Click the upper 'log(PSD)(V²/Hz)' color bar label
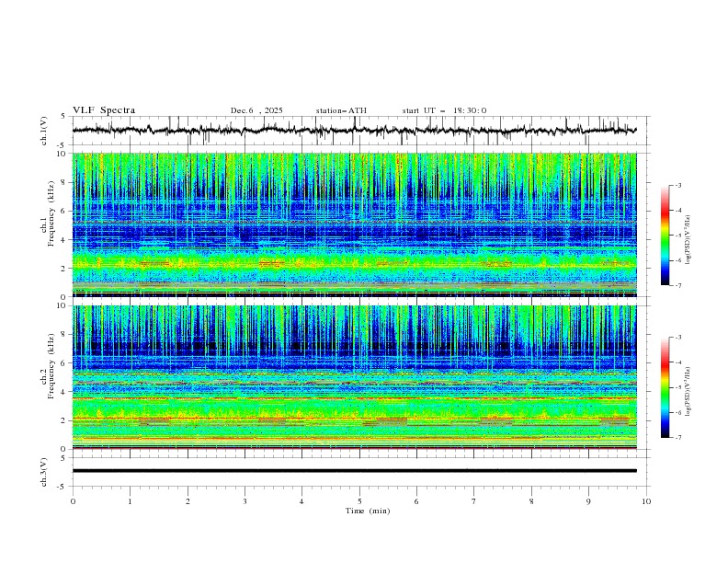This screenshot has width=728, height=563. coord(688,240)
